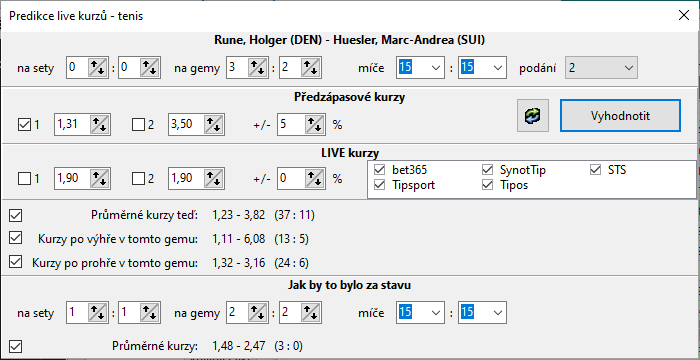Image resolution: width=700 pixels, height=360 pixels.
Task: Click spinner arrows for pre-match odds 3,50
Action: 213,124
